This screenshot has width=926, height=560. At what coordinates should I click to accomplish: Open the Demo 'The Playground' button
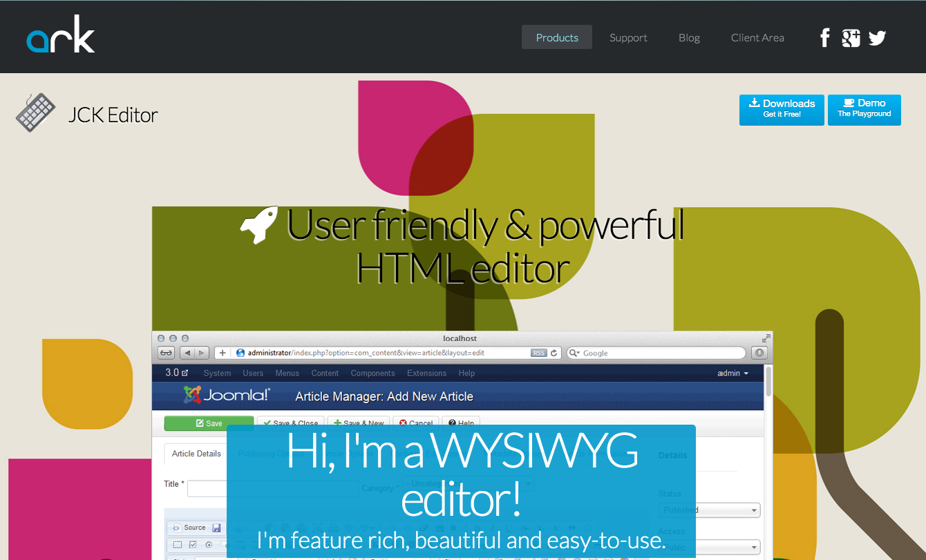864,110
